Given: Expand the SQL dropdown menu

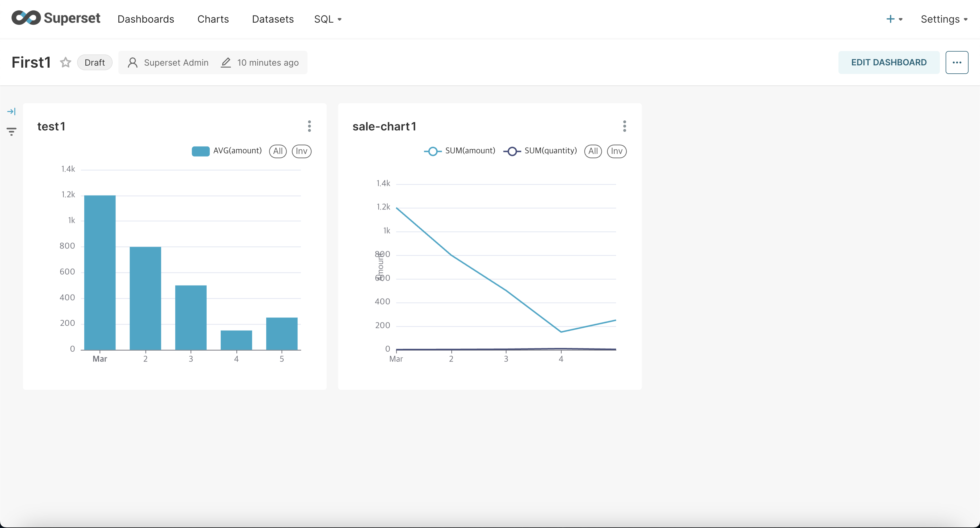Looking at the screenshot, I should tap(328, 19).
